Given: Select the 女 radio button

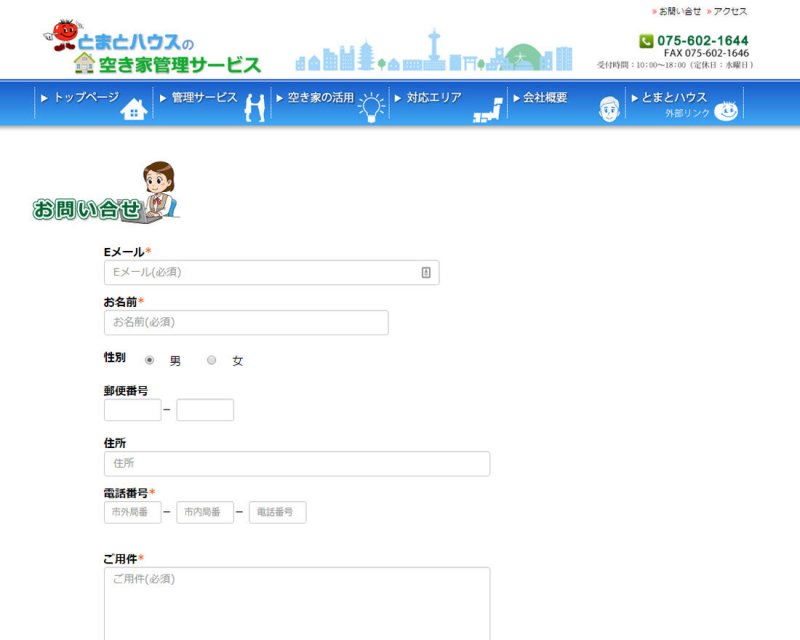Looking at the screenshot, I should point(212,360).
